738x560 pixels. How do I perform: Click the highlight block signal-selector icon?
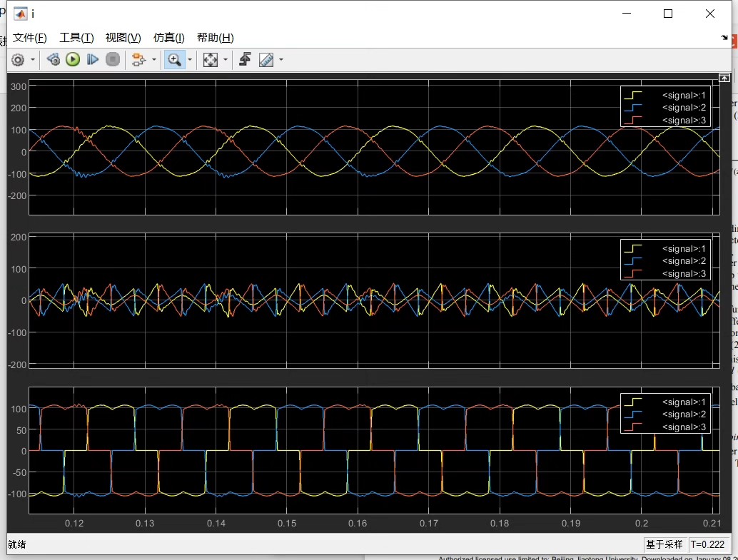(x=138, y=60)
